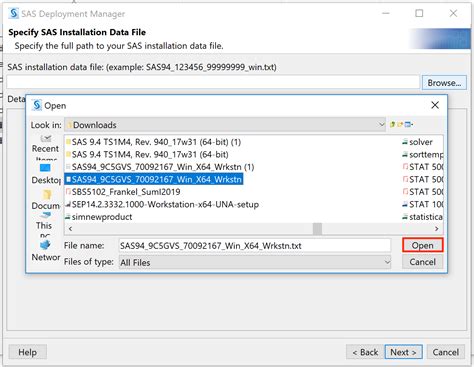Create new folder icon in Open dialog
This screenshot has width=474, height=367.
click(x=400, y=124)
